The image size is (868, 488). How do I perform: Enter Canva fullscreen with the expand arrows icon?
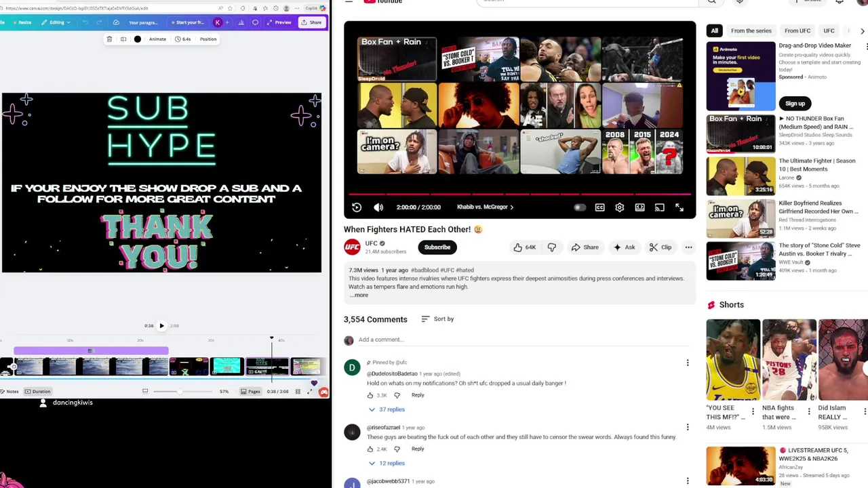[310, 391]
